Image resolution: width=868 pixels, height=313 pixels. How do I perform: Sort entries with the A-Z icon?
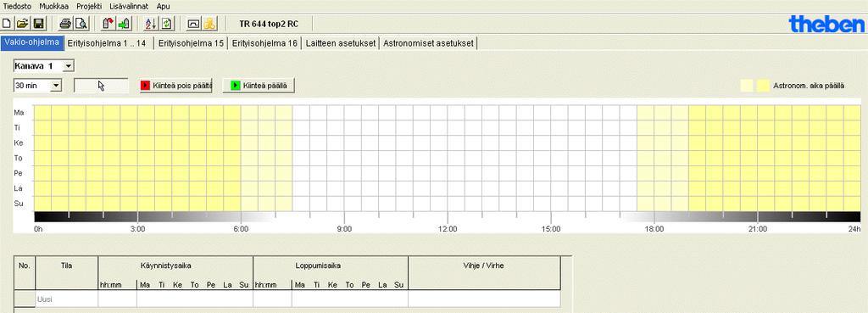(x=151, y=24)
